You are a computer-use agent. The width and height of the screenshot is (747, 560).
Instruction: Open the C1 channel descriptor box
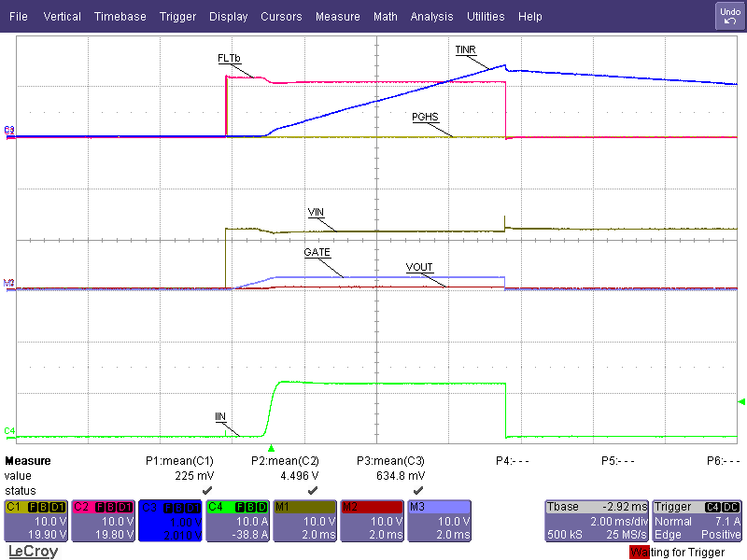[35, 520]
